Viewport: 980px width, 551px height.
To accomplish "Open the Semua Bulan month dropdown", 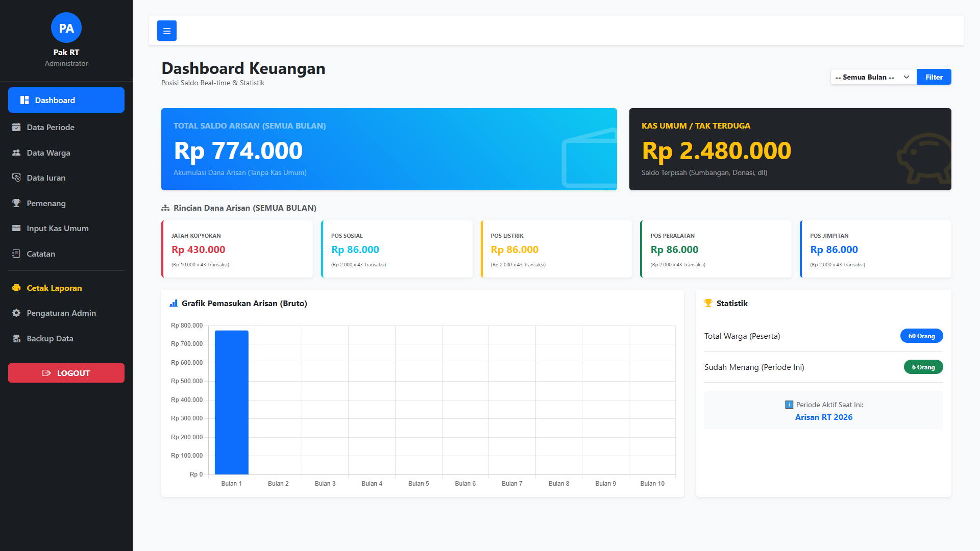I will click(x=868, y=77).
